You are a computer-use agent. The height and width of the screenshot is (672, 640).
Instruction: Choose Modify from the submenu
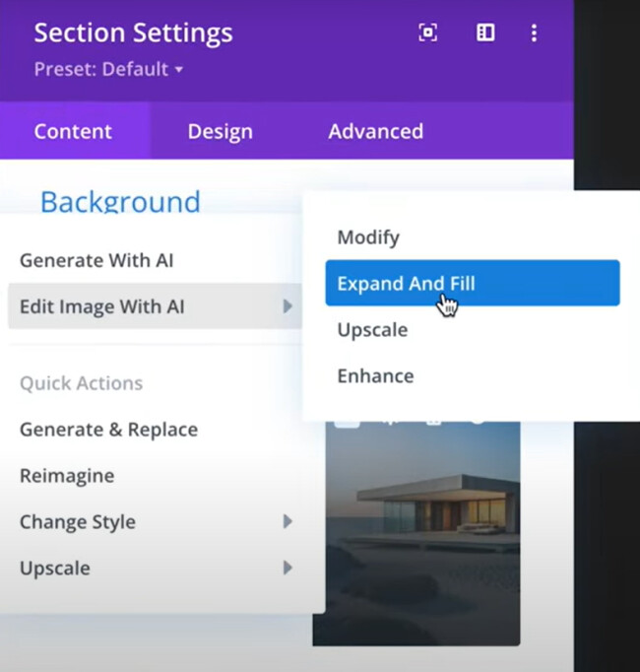pyautogui.click(x=368, y=237)
